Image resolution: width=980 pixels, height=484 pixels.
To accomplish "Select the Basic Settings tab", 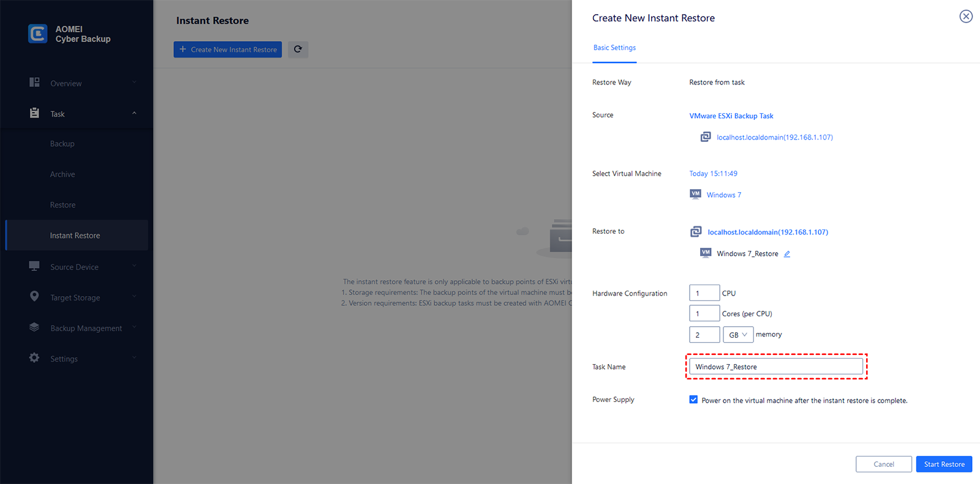I will [x=614, y=48].
